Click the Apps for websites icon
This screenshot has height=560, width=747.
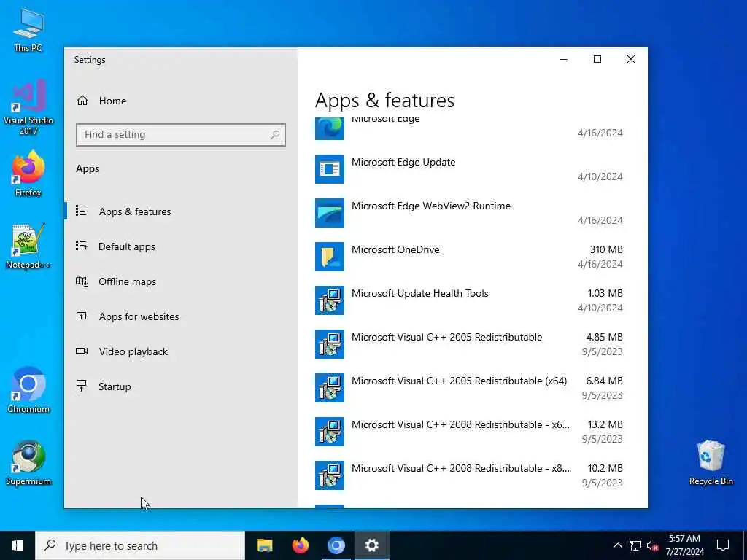82,316
